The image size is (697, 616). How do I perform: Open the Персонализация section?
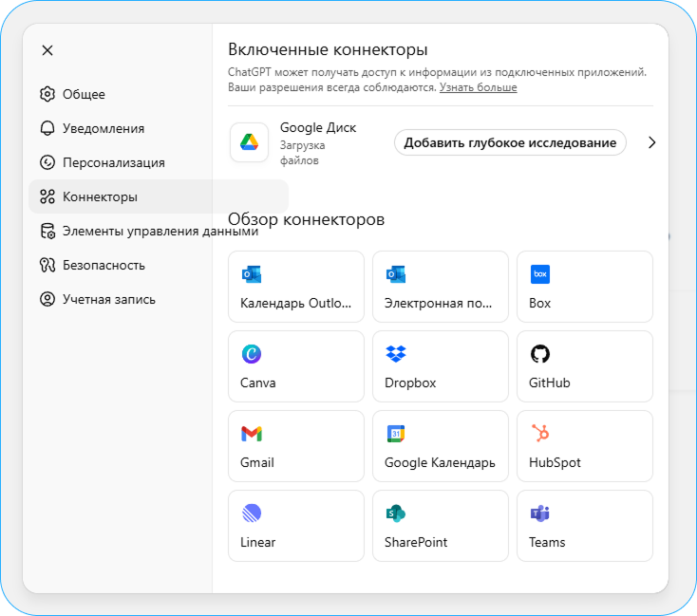pos(114,162)
